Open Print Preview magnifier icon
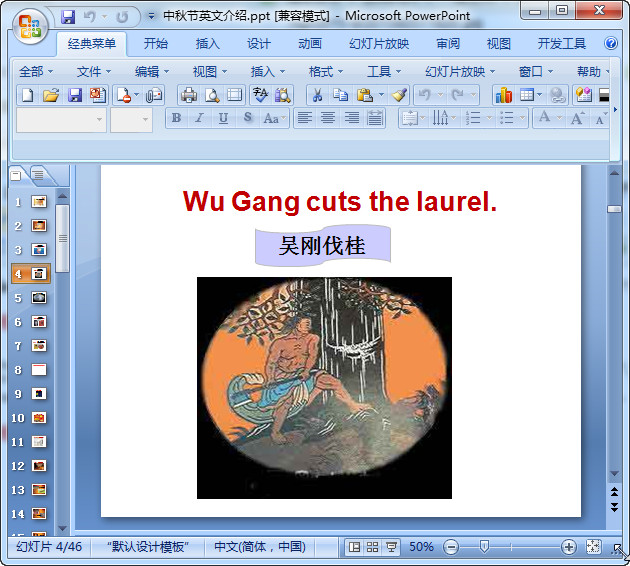The height and width of the screenshot is (566, 630). [x=212, y=95]
